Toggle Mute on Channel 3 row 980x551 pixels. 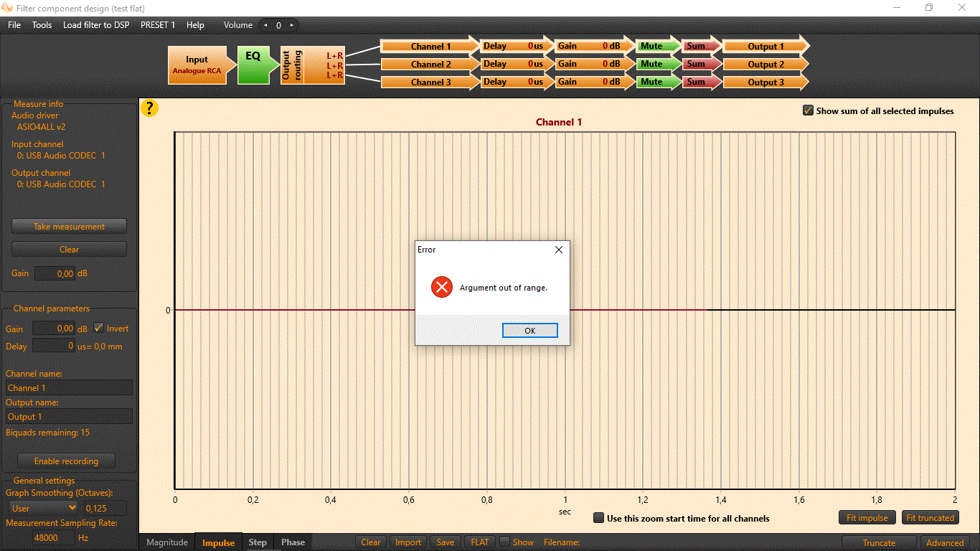point(656,82)
